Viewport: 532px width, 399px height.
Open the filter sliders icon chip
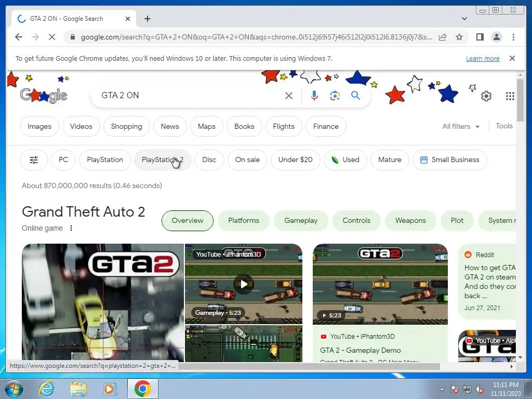[x=34, y=160]
